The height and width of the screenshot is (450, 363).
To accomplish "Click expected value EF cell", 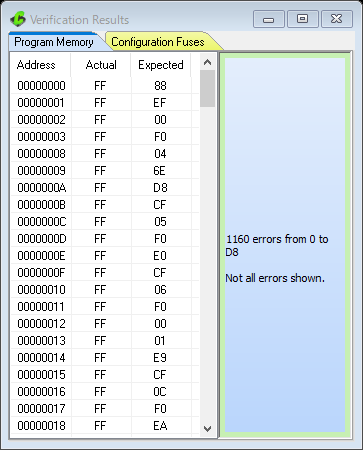I will click(160, 103).
